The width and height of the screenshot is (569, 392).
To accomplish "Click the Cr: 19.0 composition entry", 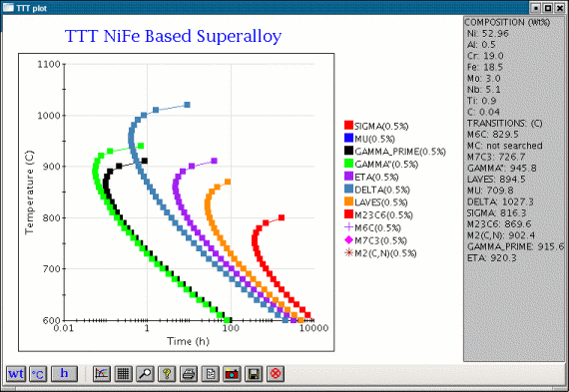I will (x=485, y=56).
